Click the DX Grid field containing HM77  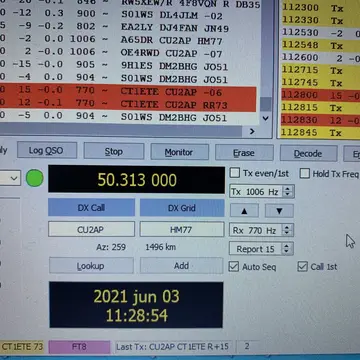(x=182, y=229)
